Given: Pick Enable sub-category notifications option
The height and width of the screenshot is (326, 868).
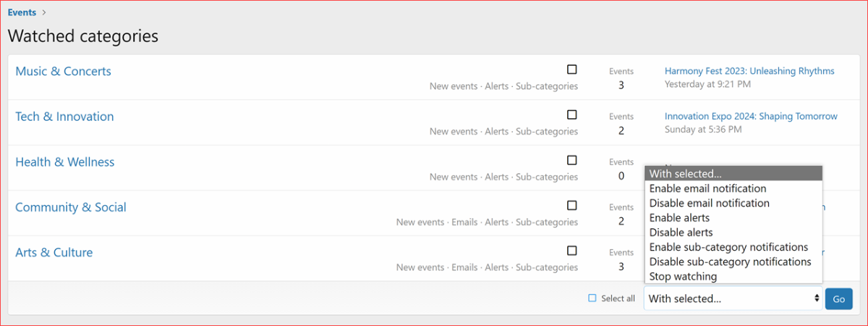Looking at the screenshot, I should pyautogui.click(x=728, y=247).
